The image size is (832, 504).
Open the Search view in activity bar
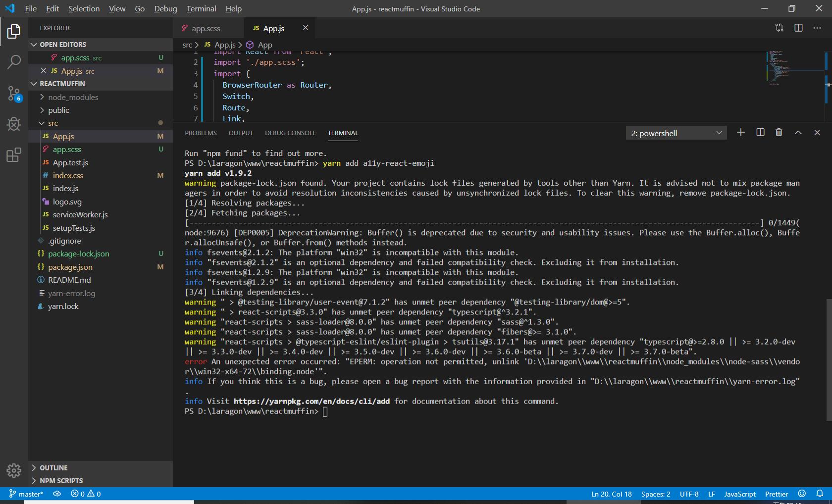pyautogui.click(x=14, y=62)
